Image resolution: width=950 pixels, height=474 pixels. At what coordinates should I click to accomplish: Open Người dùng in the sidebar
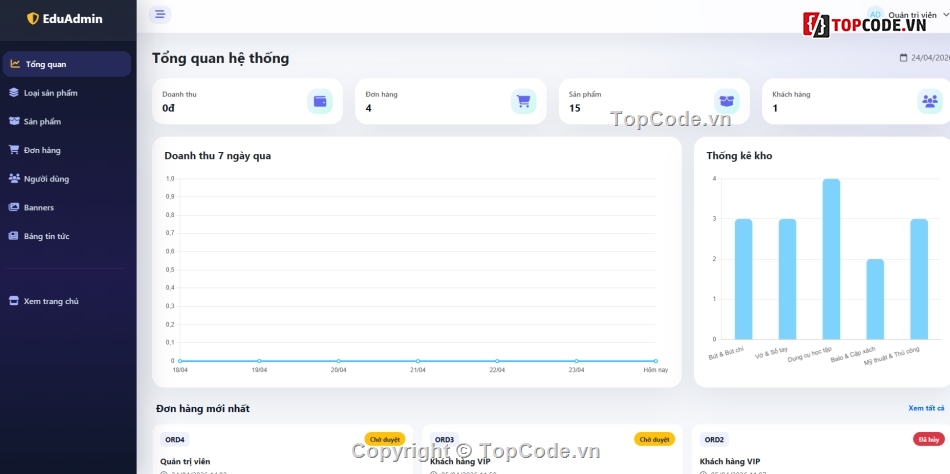[x=67, y=179]
